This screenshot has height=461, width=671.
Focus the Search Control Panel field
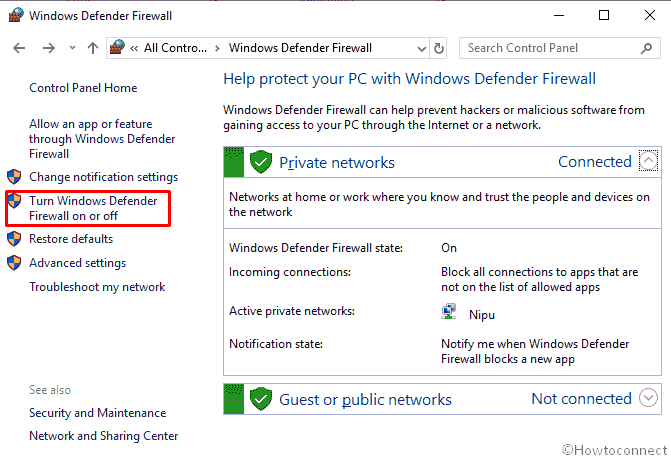[550, 48]
